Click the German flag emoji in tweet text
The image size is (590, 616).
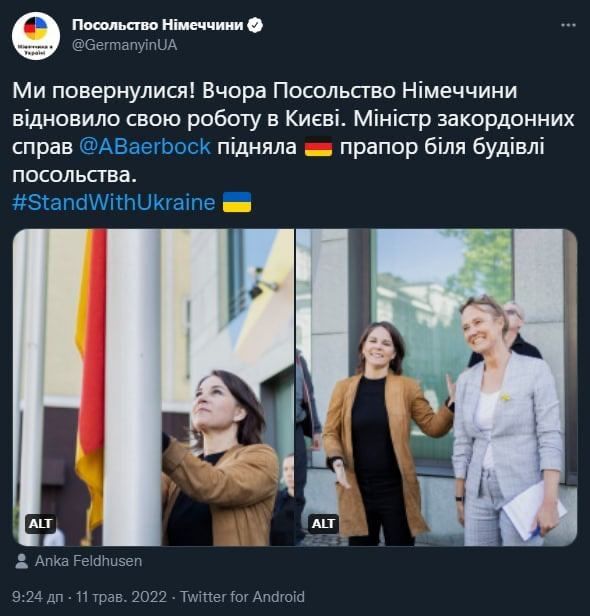pyautogui.click(x=319, y=148)
